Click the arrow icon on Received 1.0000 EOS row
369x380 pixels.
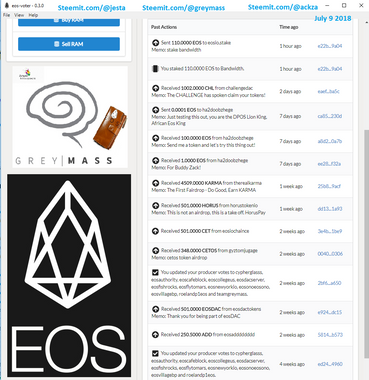155,160
